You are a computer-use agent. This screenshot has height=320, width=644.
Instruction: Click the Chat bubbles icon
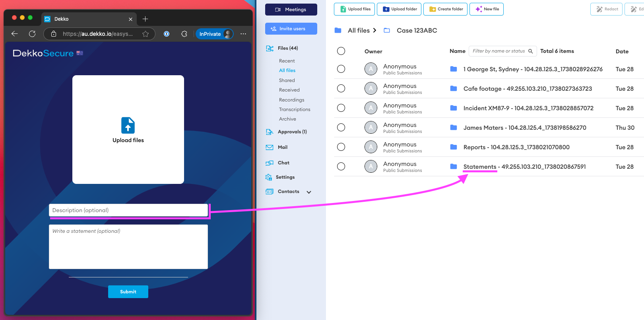click(270, 163)
